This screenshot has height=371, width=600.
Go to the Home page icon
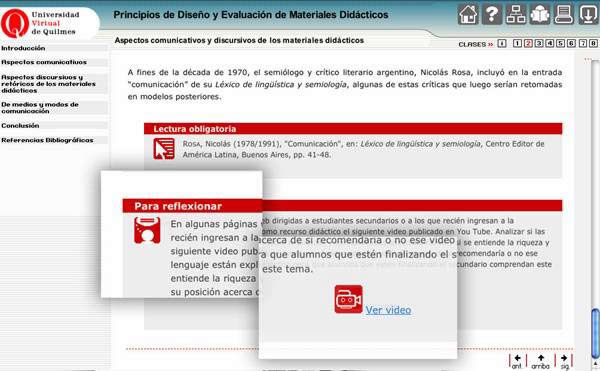pyautogui.click(x=468, y=15)
